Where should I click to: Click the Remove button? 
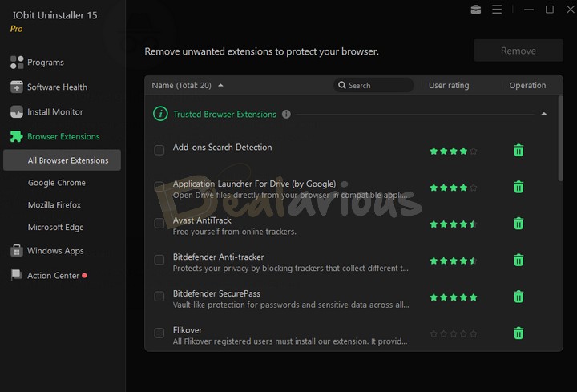(518, 51)
